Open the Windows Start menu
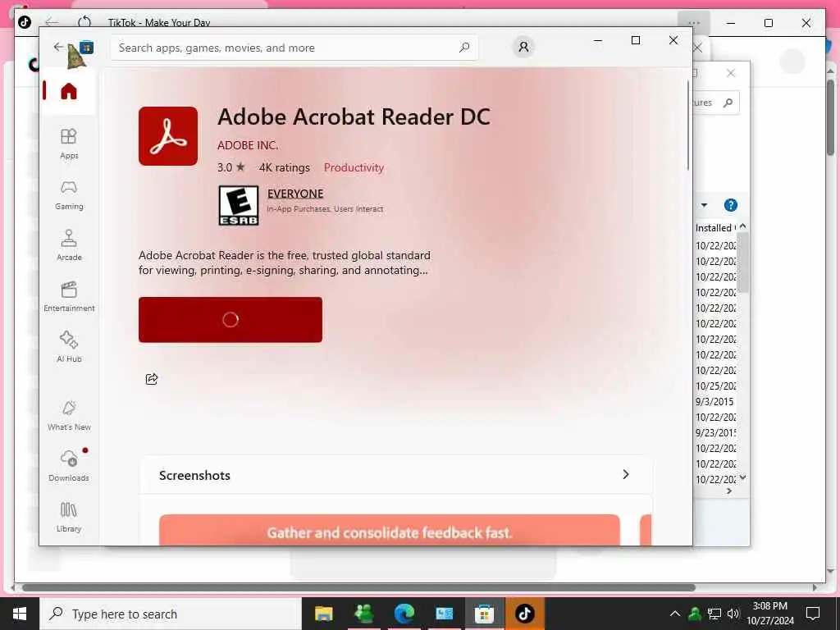The image size is (840, 630). point(20,614)
